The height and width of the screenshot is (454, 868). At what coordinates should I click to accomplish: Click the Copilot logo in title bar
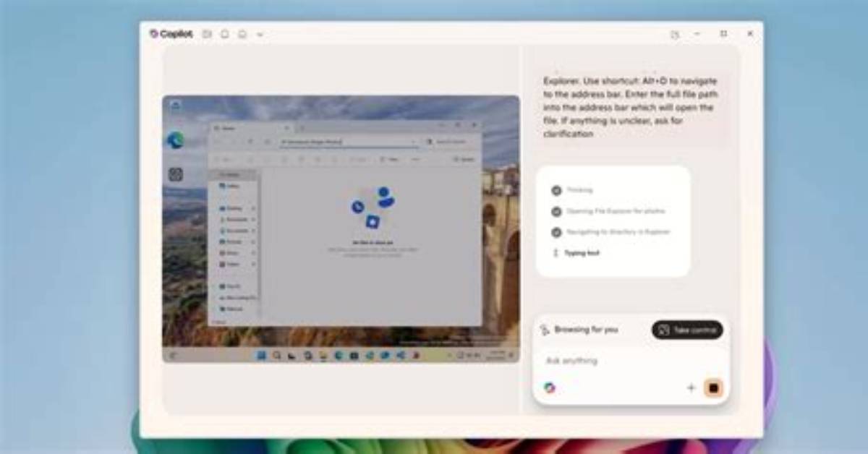pyautogui.click(x=171, y=33)
